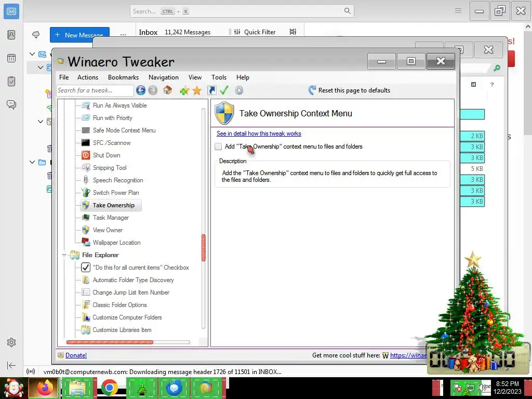The width and height of the screenshot is (532, 399).
Task: Click Reset this page to defaults
Action: coord(349,90)
